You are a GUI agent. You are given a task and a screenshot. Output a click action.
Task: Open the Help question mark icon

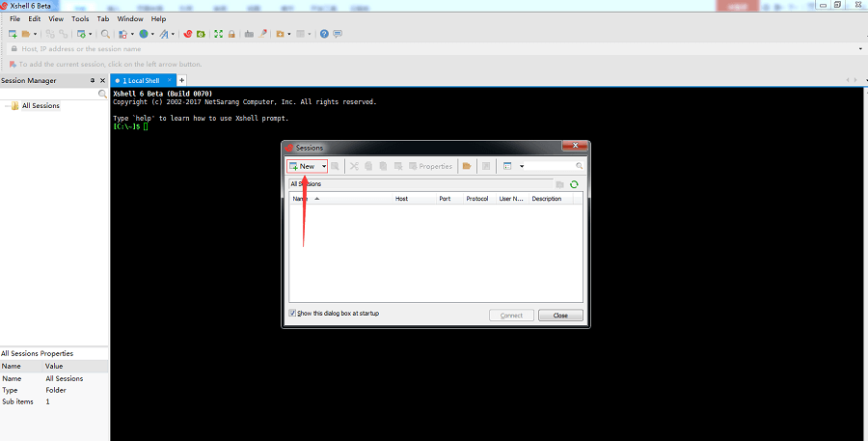tap(324, 34)
